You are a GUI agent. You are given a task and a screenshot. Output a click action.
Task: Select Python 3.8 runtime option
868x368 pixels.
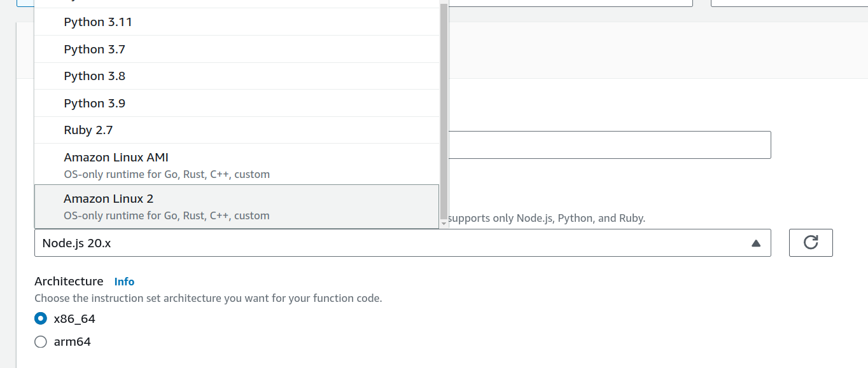tap(94, 76)
